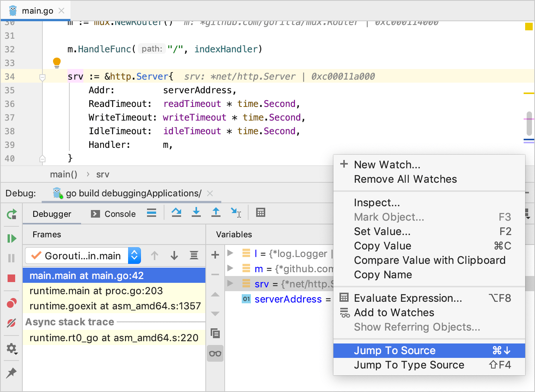Stop the debugging session

point(11,278)
